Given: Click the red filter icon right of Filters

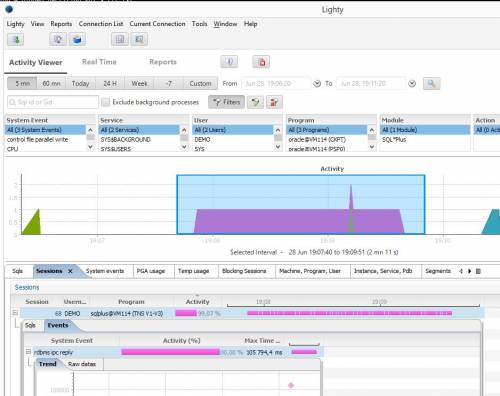Looking at the screenshot, I should 274,102.
